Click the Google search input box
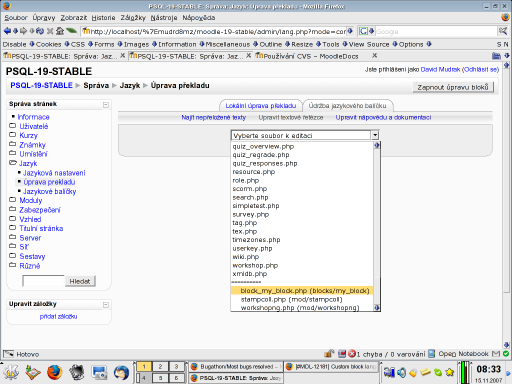 coord(436,31)
